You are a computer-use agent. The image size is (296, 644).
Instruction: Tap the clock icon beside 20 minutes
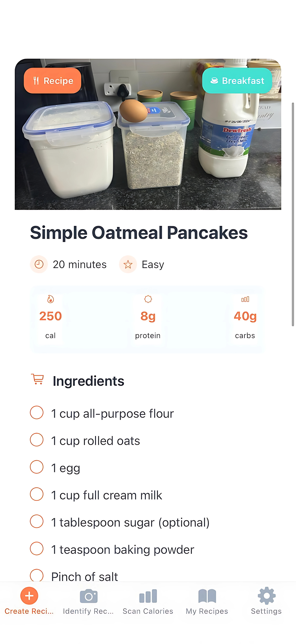pos(39,264)
